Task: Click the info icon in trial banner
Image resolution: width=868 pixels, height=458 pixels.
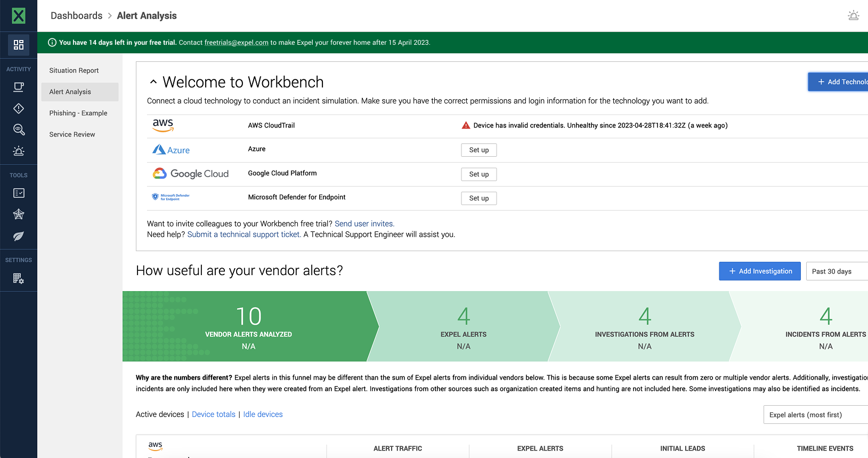Action: (x=52, y=43)
